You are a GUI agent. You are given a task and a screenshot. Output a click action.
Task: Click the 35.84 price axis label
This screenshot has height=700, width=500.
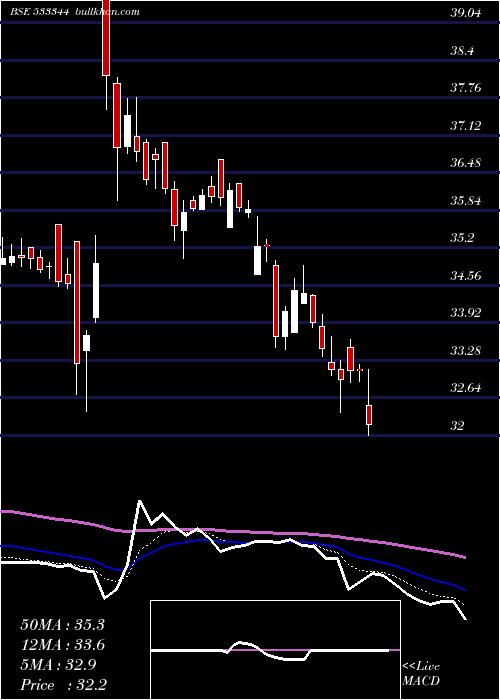(x=466, y=201)
